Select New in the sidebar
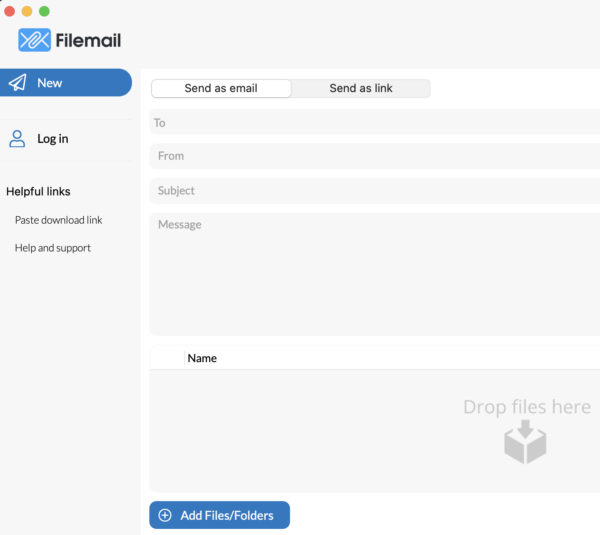The height and width of the screenshot is (535, 600). point(66,83)
